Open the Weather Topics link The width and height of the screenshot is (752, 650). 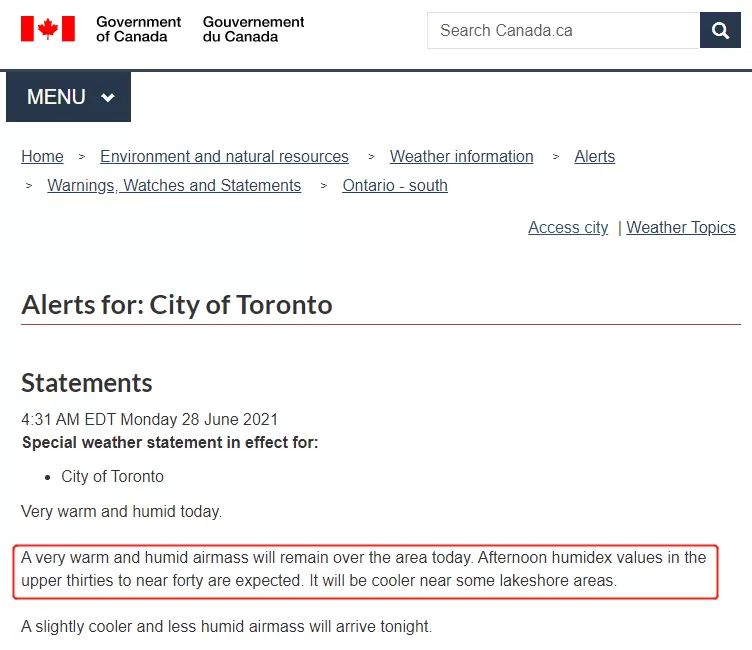[x=681, y=227]
